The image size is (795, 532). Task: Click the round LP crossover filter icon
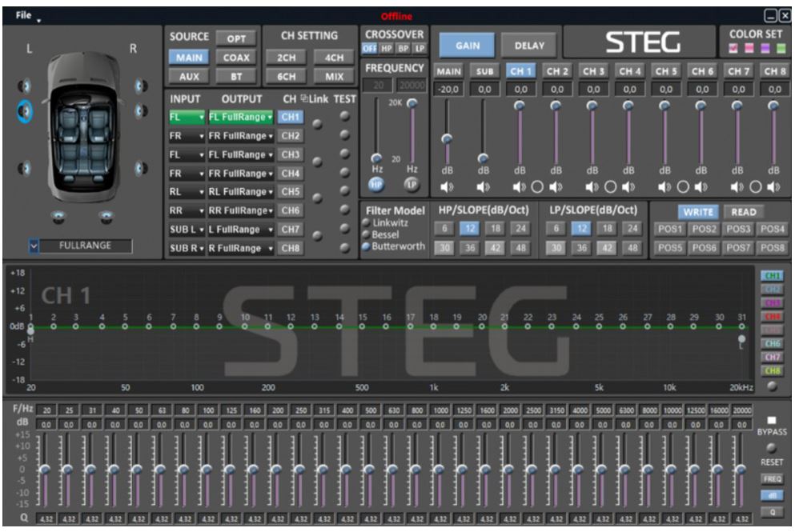pyautogui.click(x=412, y=183)
